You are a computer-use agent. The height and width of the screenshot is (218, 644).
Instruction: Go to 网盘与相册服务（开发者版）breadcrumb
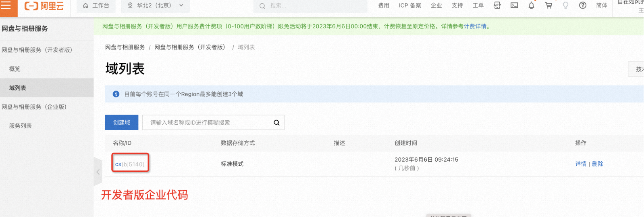click(x=191, y=47)
